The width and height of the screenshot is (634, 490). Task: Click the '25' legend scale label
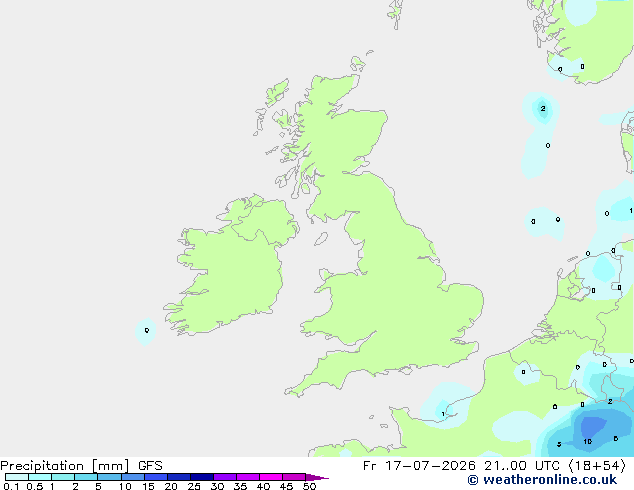[194, 486]
